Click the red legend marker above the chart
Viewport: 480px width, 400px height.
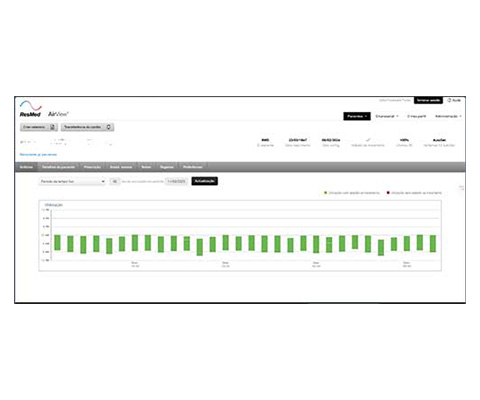(388, 193)
